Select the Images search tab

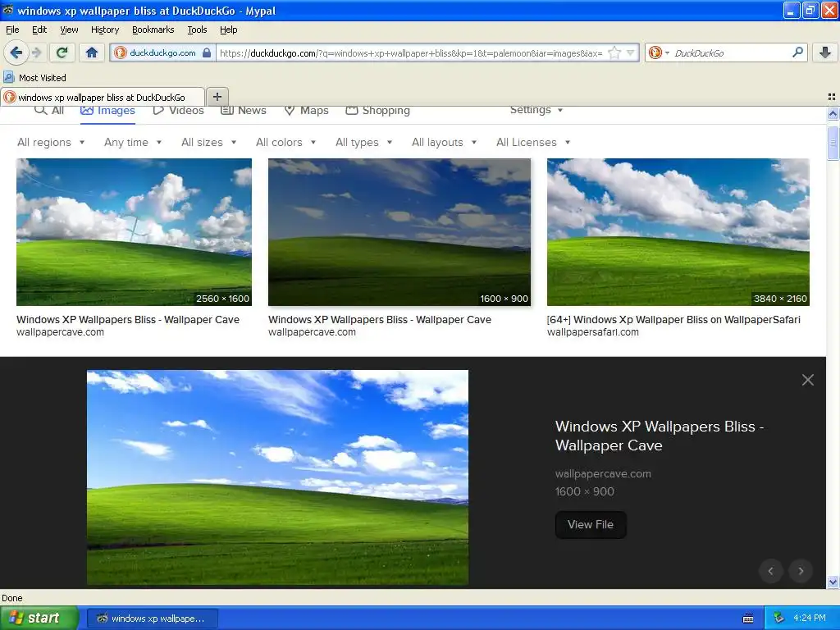click(x=107, y=111)
